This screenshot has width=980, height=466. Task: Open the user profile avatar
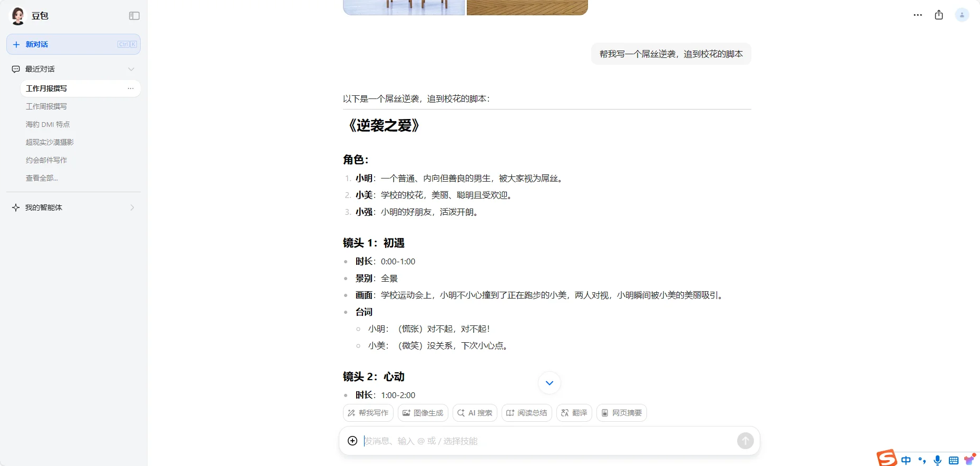tap(962, 15)
